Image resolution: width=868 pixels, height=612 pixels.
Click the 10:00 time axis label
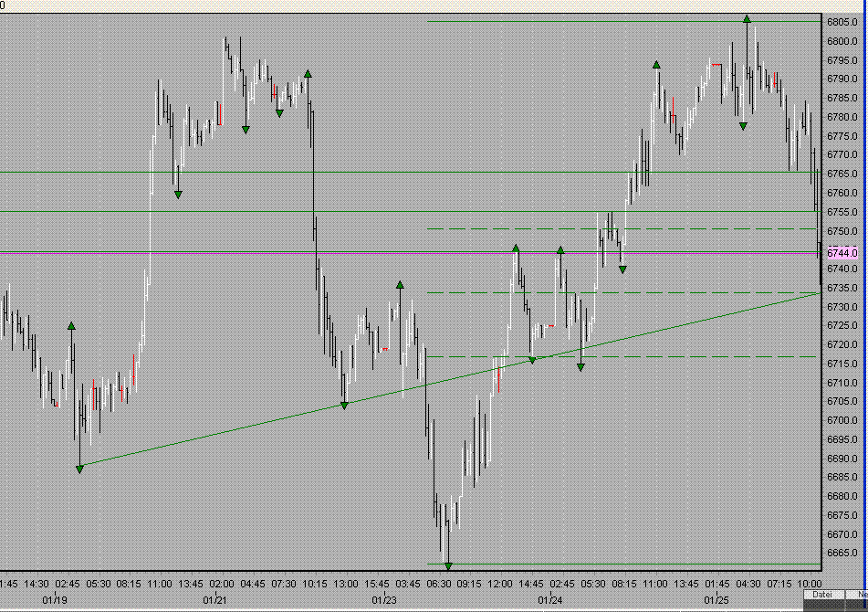tap(810, 584)
